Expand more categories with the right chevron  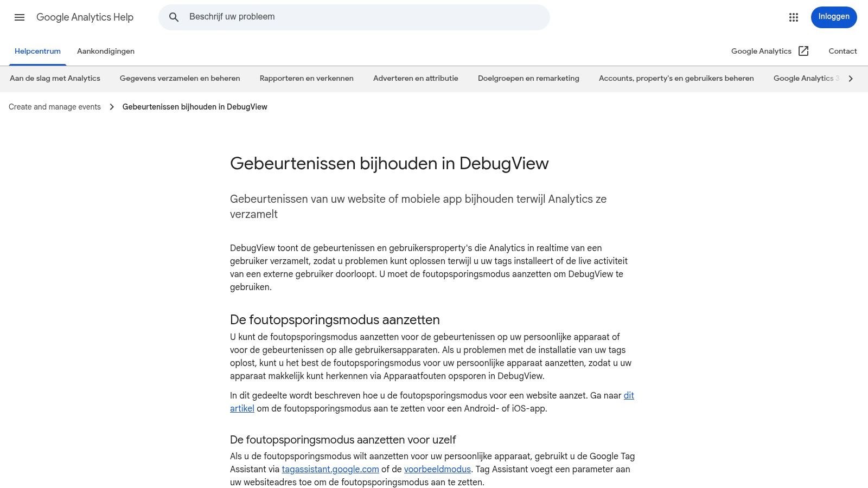tap(851, 79)
